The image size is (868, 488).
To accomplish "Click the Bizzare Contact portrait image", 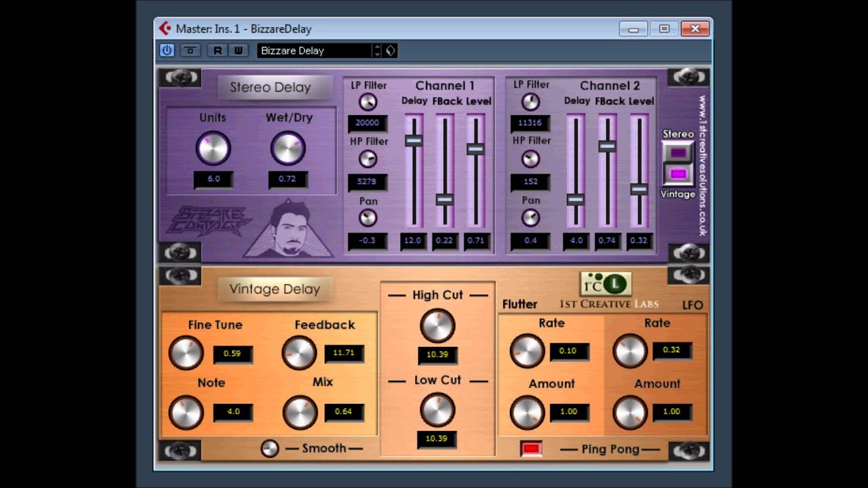I will [x=288, y=228].
